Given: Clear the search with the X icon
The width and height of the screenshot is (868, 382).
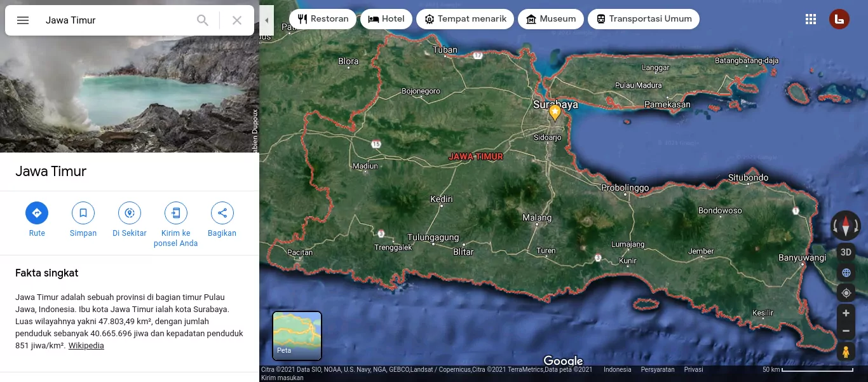Looking at the screenshot, I should (237, 20).
